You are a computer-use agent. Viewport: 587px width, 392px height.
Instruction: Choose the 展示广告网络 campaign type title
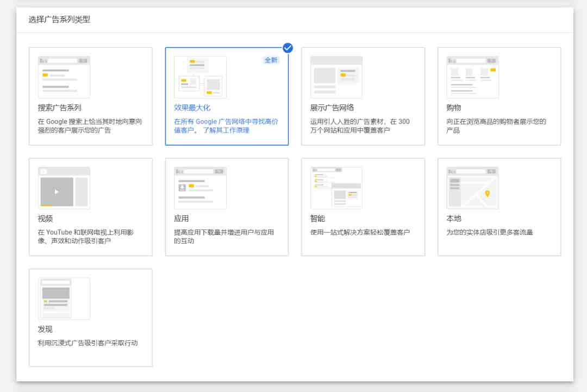(x=332, y=108)
